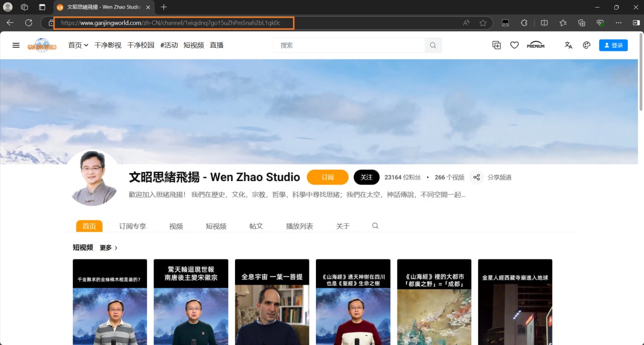Click the channel avatar photo
This screenshot has width=644, height=345.
pos(92,178)
